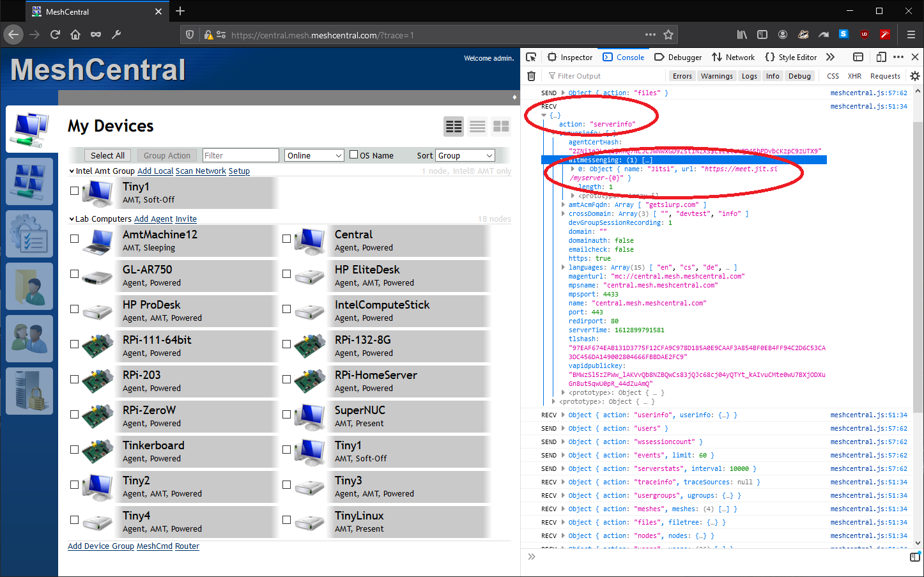The height and width of the screenshot is (577, 924).
Task: Open Add Local link
Action: point(155,171)
